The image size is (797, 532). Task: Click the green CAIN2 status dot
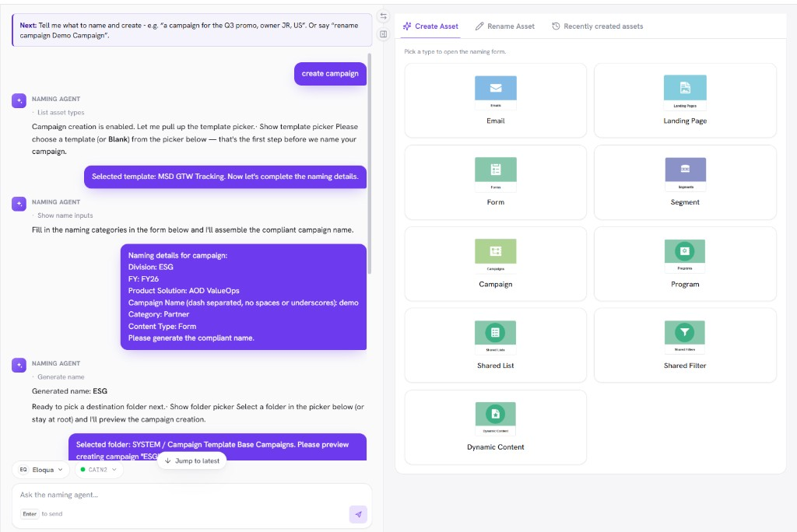83,470
